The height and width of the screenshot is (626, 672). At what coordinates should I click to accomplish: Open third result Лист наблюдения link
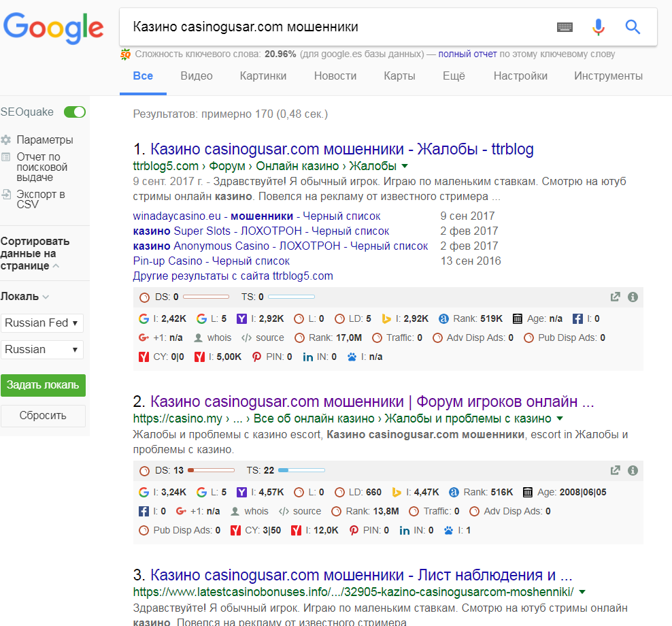[361, 575]
